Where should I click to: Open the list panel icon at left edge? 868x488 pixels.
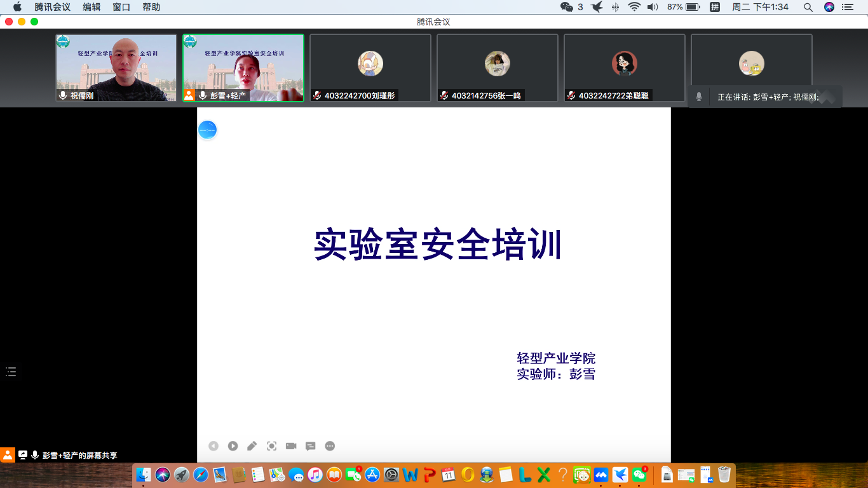click(11, 372)
